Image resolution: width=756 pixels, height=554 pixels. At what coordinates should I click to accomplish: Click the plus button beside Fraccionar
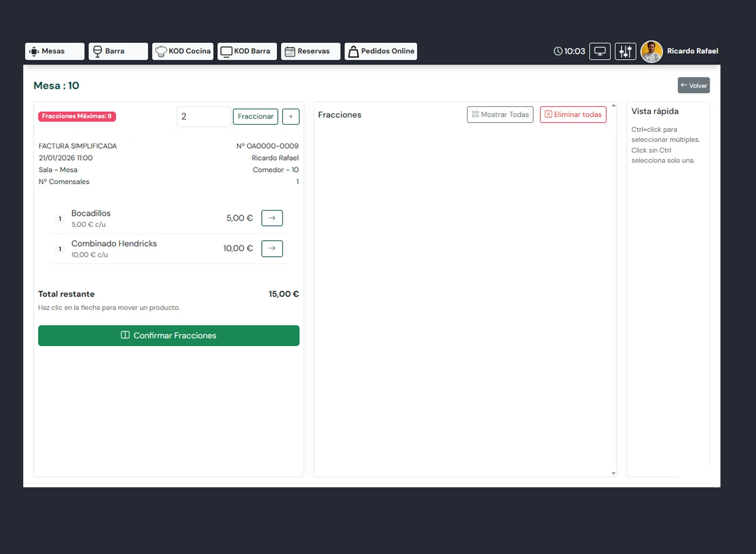coord(291,116)
